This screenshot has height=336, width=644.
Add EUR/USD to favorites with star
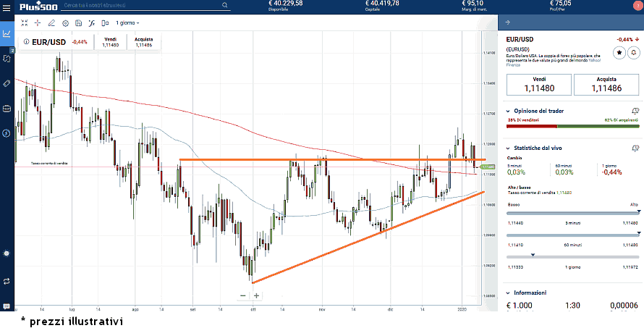619,52
